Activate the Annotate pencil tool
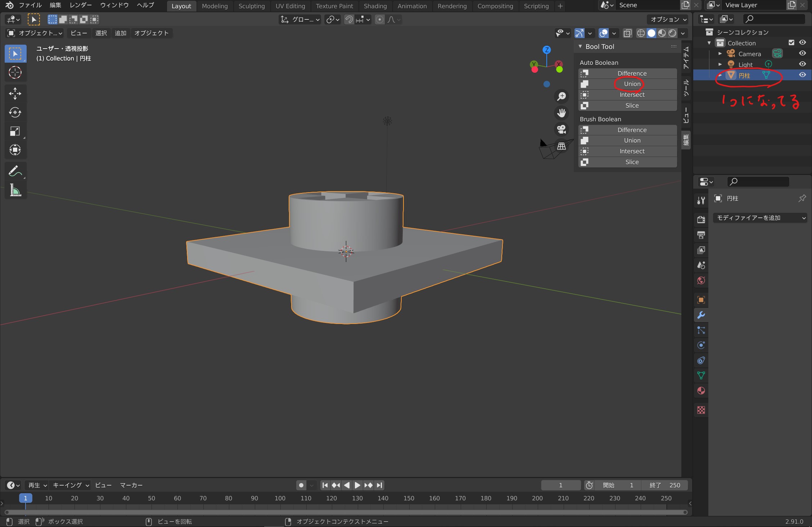Screen dimensions: 812x527 click(x=15, y=171)
